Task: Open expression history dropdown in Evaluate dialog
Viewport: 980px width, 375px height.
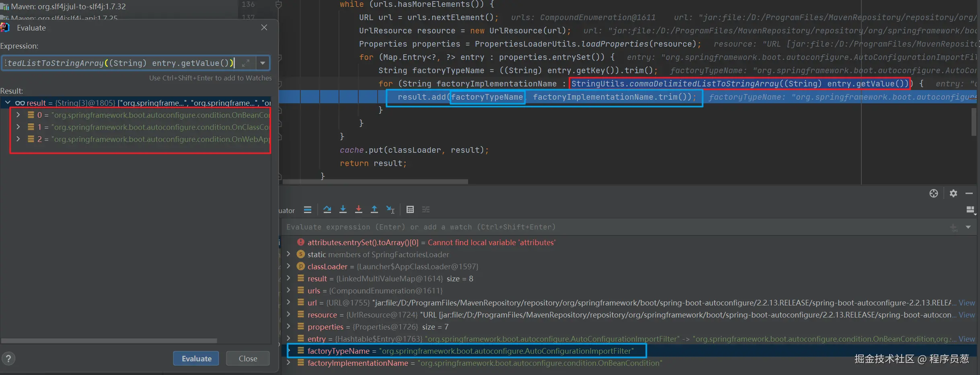Action: [263, 63]
